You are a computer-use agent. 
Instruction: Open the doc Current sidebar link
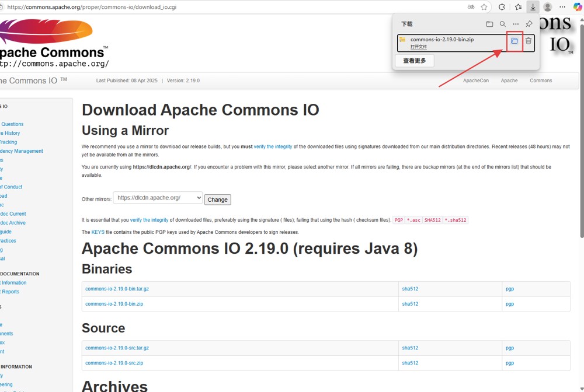tap(13, 214)
